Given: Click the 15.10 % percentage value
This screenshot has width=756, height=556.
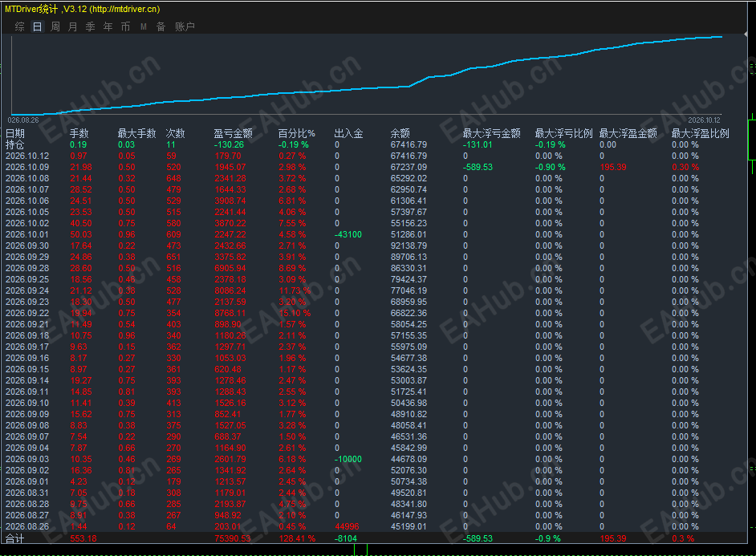Looking at the screenshot, I should pos(295,313).
